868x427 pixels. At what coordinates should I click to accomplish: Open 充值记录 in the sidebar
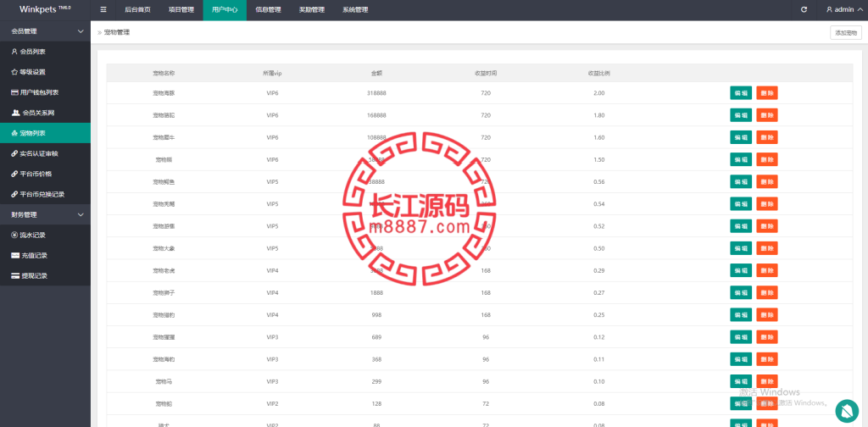tap(46, 255)
